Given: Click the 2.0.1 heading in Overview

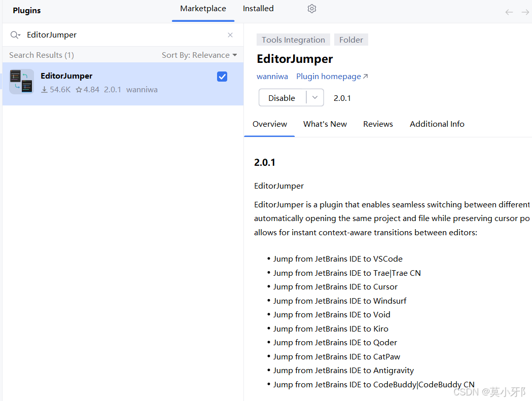Looking at the screenshot, I should pos(265,163).
